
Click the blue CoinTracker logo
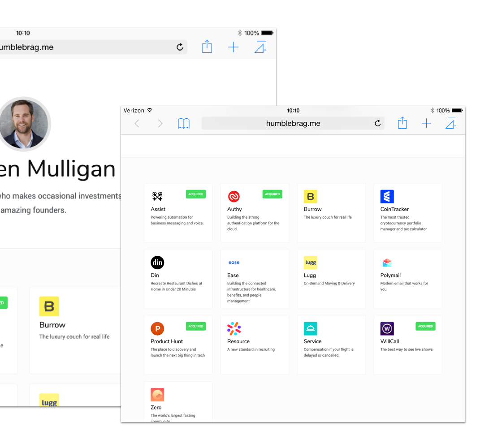[x=387, y=197]
